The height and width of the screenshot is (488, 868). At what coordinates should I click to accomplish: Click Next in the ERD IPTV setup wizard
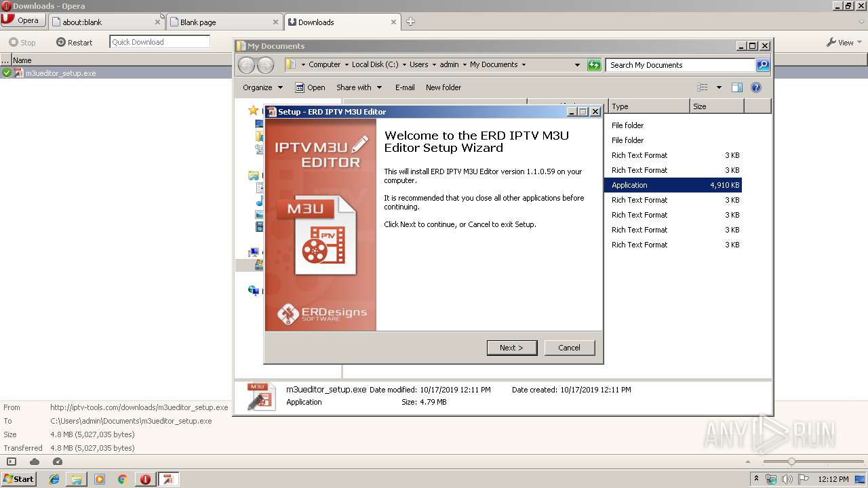point(512,348)
